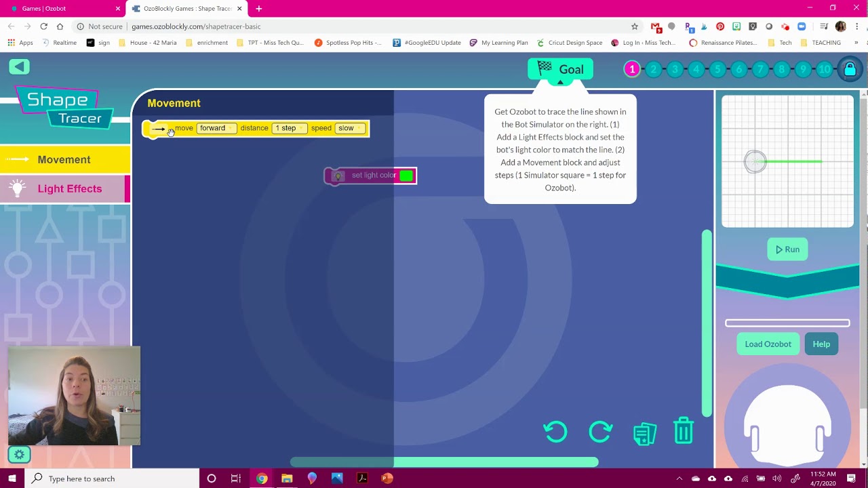Open the forward direction dropdown
This screenshot has height=488, width=868.
coord(216,128)
